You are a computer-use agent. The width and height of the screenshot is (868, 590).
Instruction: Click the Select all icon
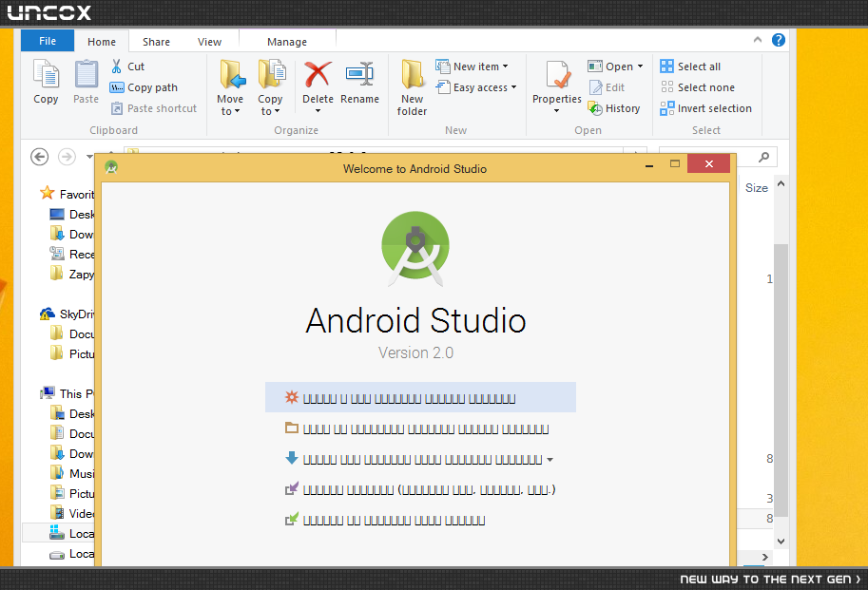pos(667,67)
